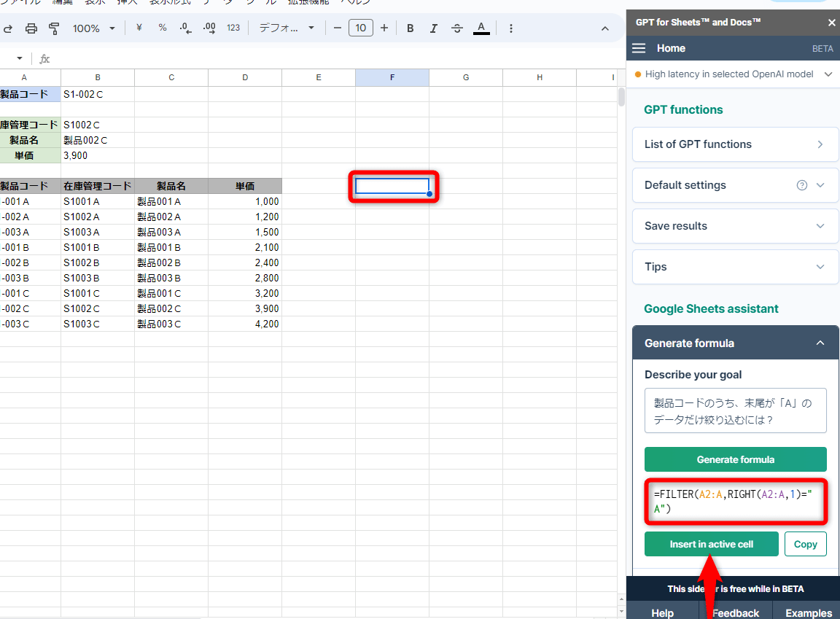Screen dimensions: 840x619
Task: Open the font family dropdown
Action: pyautogui.click(x=287, y=28)
